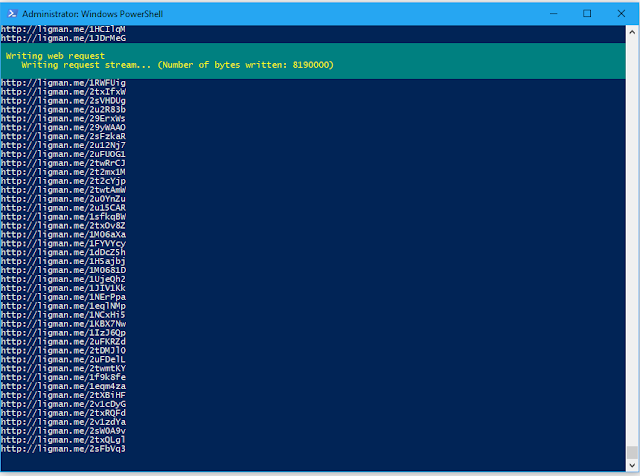Click the URL ending in 2uFDelL
Image resolution: width=640 pixels, height=476 pixels.
pyautogui.click(x=63, y=360)
